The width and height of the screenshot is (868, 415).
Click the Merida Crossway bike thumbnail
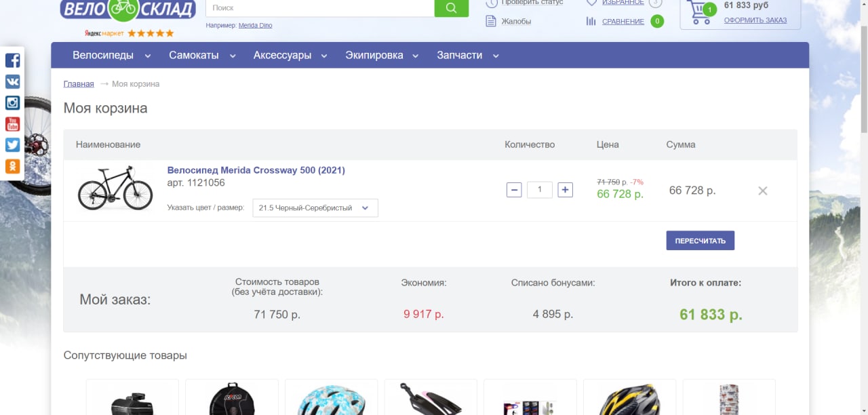point(115,189)
